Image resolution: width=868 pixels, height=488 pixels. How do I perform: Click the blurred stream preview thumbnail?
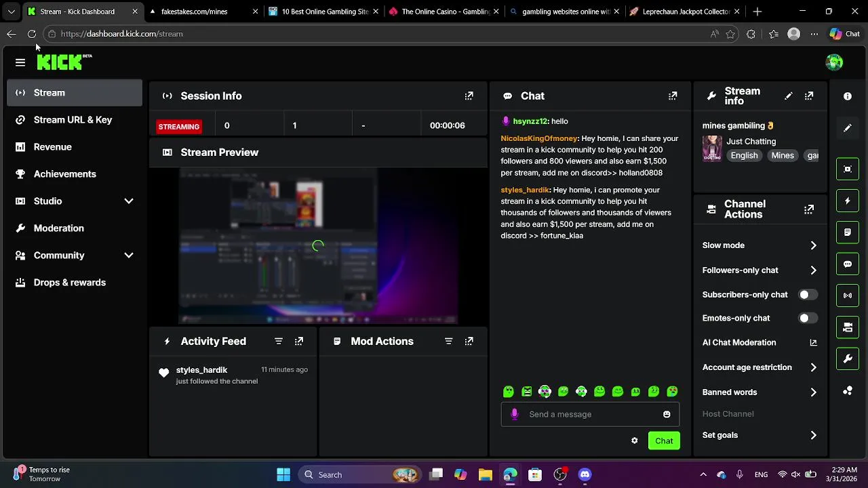point(318,247)
